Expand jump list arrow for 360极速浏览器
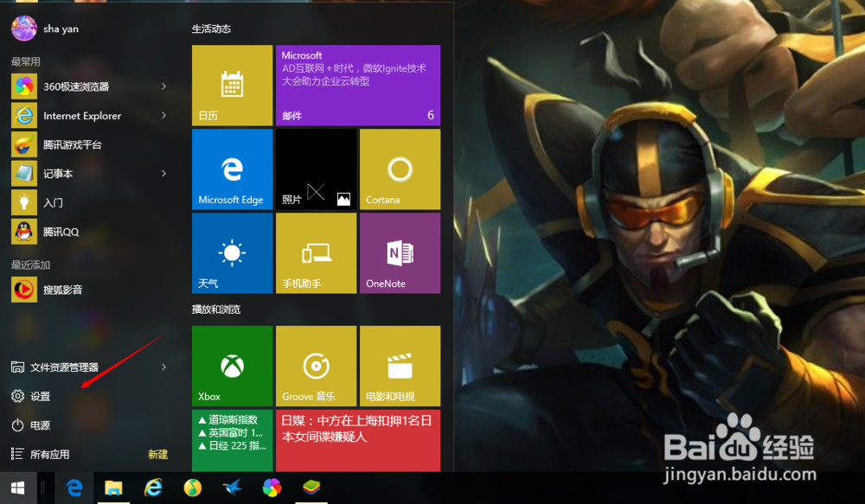The height and width of the screenshot is (504, 865). tap(163, 86)
